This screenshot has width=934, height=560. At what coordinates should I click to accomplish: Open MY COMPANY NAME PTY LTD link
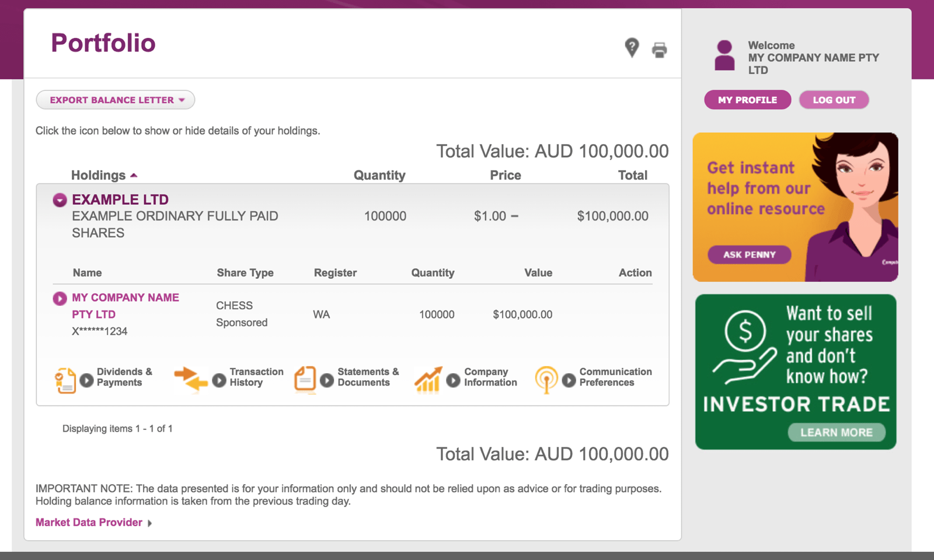click(x=126, y=306)
